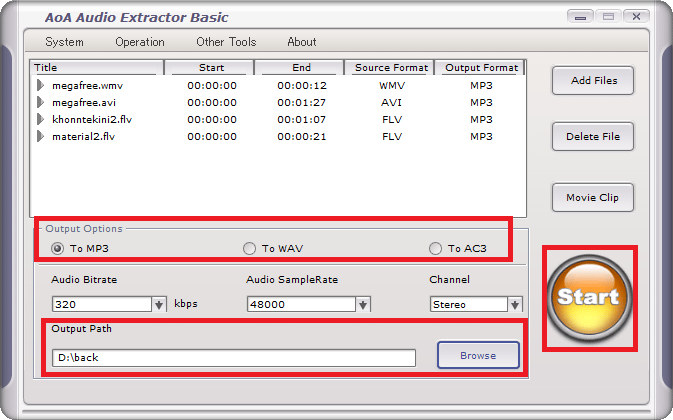Click the End column header
This screenshot has height=420, width=673.
(x=299, y=67)
